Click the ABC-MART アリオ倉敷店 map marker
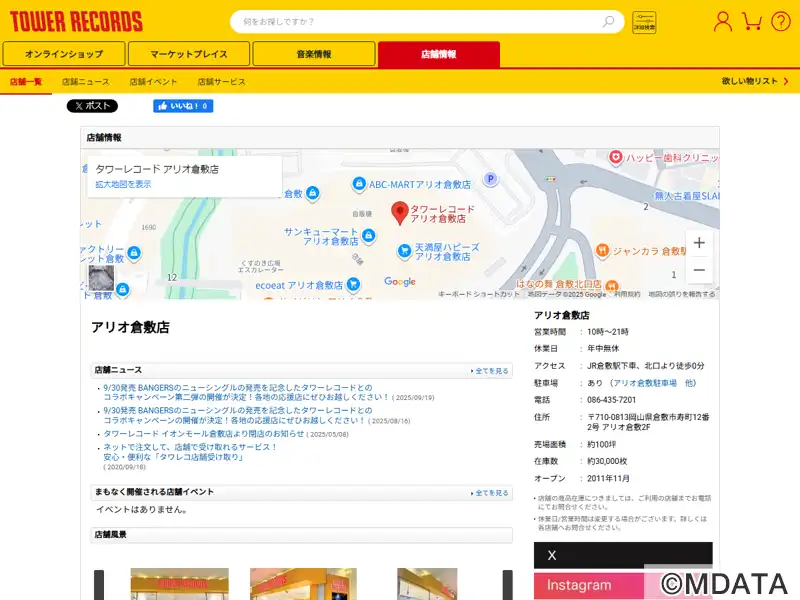Image resolution: width=800 pixels, height=600 pixels. coord(359,184)
